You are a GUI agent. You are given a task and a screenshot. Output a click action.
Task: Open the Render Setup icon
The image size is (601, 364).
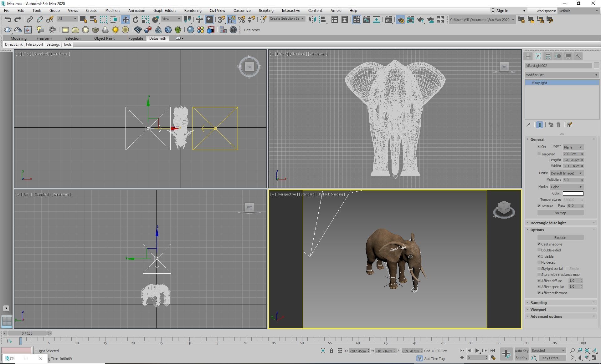[400, 20]
